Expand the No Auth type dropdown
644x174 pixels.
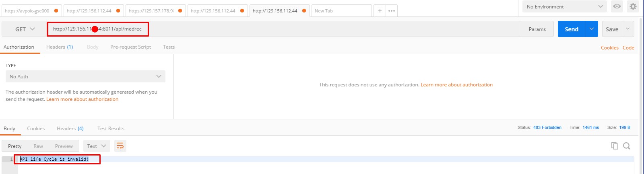[x=85, y=76]
